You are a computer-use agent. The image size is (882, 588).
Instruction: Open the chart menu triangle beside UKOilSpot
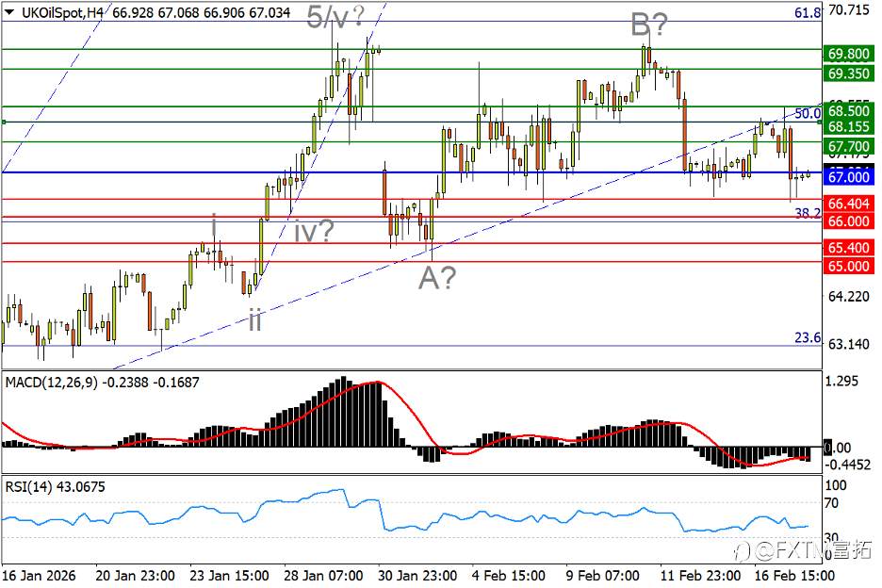(x=9, y=12)
